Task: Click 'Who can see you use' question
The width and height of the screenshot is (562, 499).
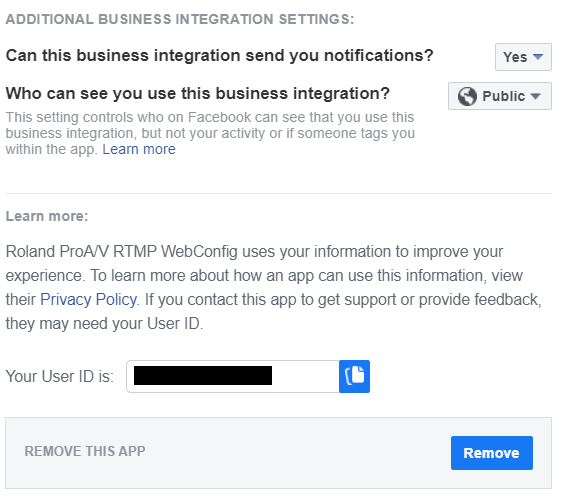Action: pyautogui.click(x=197, y=94)
